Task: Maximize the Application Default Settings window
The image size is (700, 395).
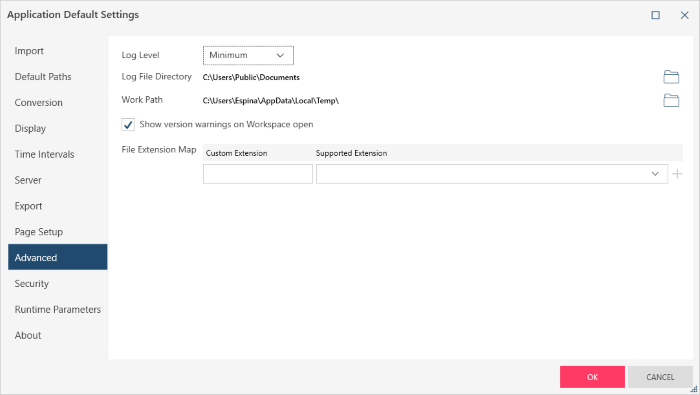Action: 655,15
